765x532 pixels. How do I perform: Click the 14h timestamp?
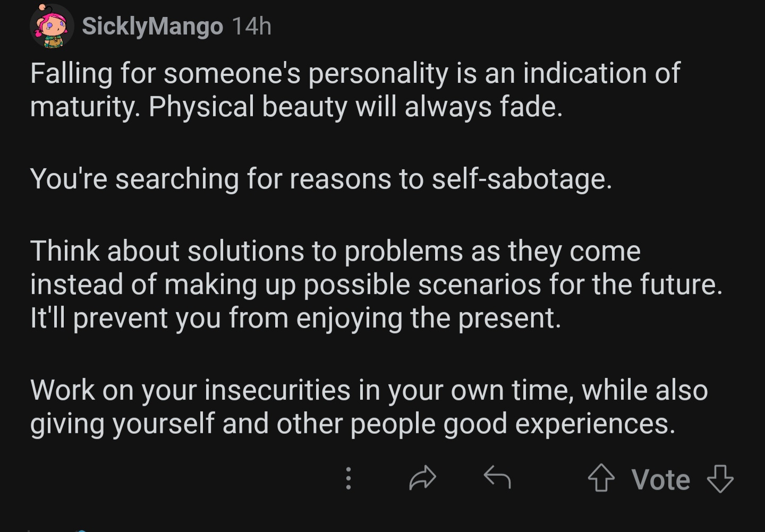252,26
